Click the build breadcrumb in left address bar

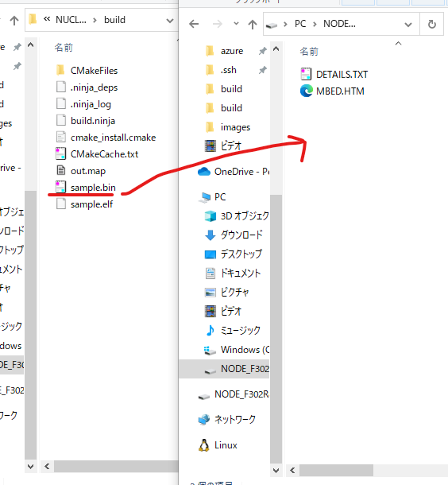(114, 20)
